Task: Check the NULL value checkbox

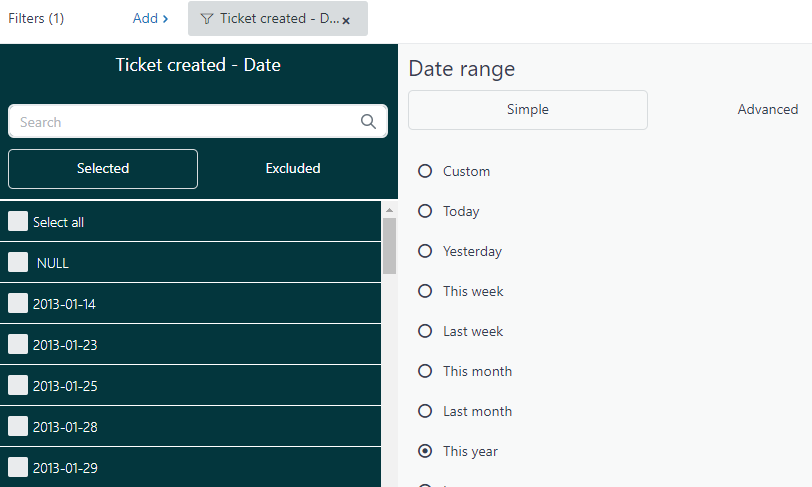Action: (18, 263)
